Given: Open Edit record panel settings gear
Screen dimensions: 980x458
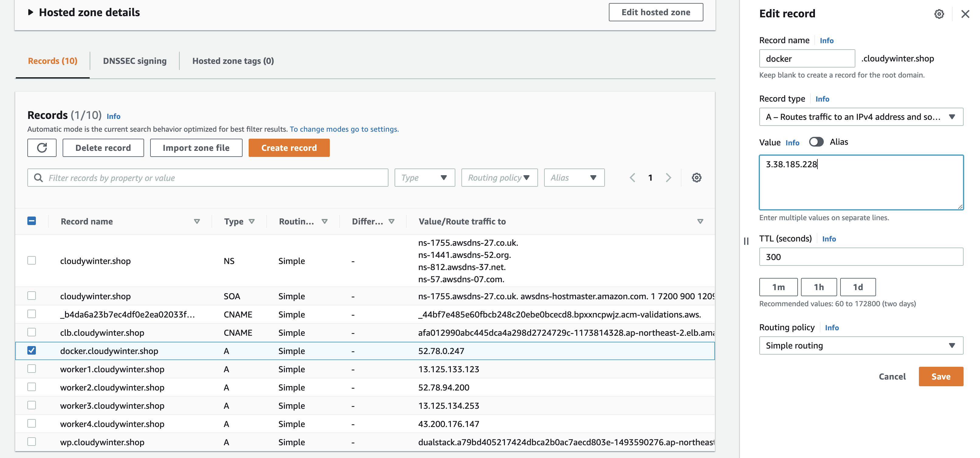Looking at the screenshot, I should coord(939,14).
